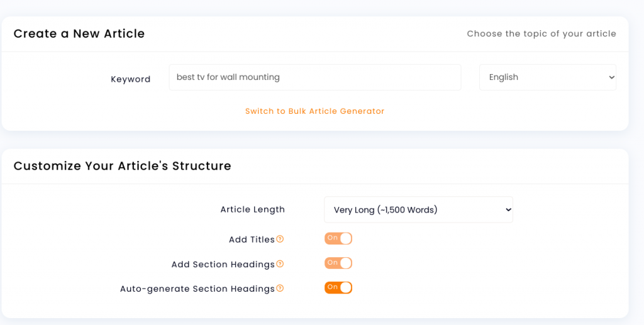644x325 pixels.
Task: Click the Add Section Headings label text
Action: pos(223,264)
